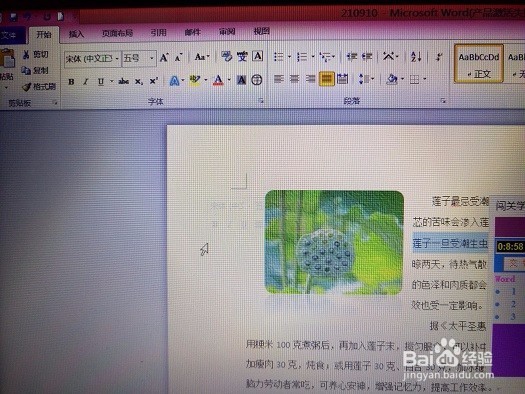Click the Increase Indent icon
The image size is (525, 394).
[x=367, y=57]
